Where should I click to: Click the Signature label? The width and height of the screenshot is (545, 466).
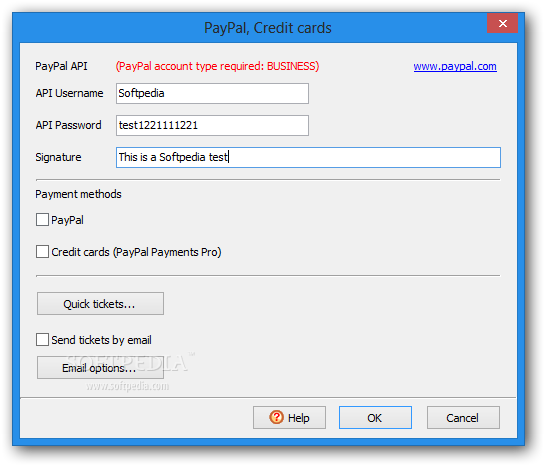click(x=58, y=157)
